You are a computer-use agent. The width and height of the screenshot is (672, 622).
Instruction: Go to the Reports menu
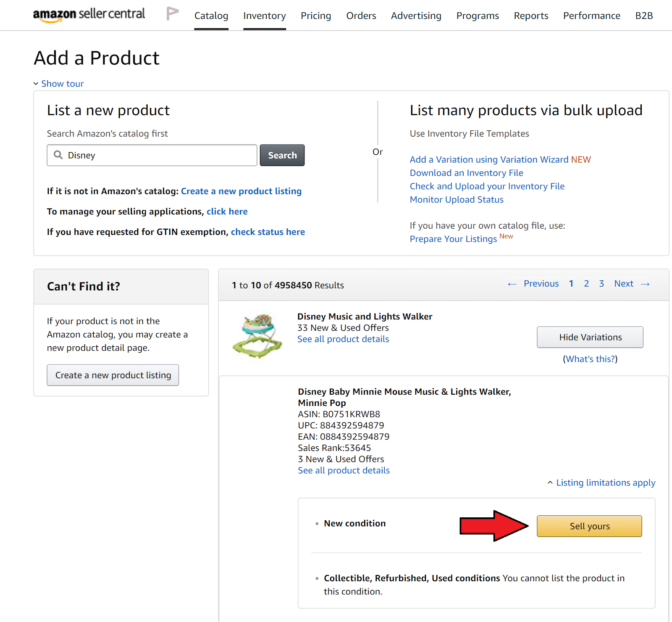pyautogui.click(x=531, y=16)
